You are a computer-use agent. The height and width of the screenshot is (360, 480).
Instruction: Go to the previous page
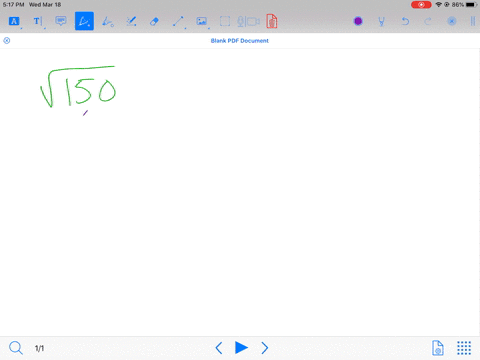pos(219,348)
